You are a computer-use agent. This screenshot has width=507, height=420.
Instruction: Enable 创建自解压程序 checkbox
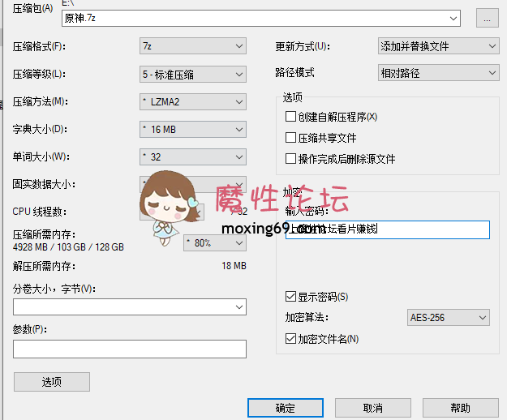(x=291, y=117)
